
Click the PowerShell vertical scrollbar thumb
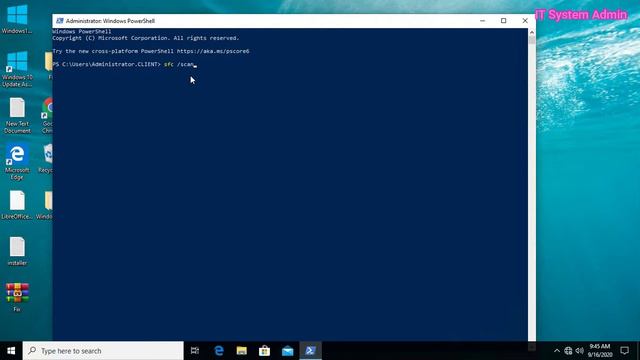point(532,40)
